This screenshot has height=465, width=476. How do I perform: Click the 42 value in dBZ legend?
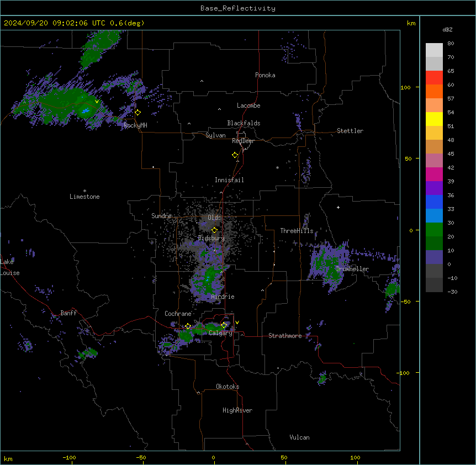point(451,167)
